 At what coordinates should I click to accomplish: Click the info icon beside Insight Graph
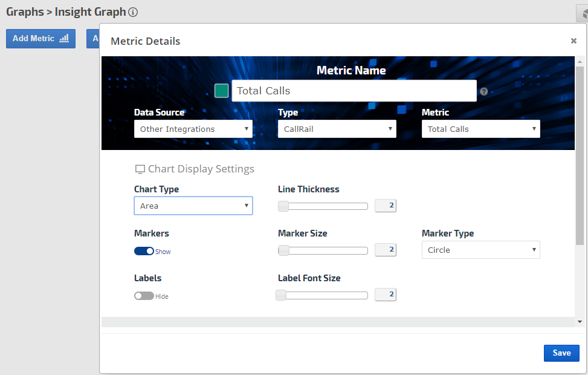(x=134, y=12)
